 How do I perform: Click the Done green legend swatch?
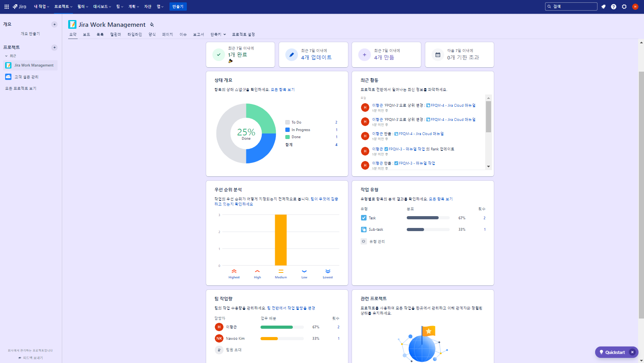288,137
